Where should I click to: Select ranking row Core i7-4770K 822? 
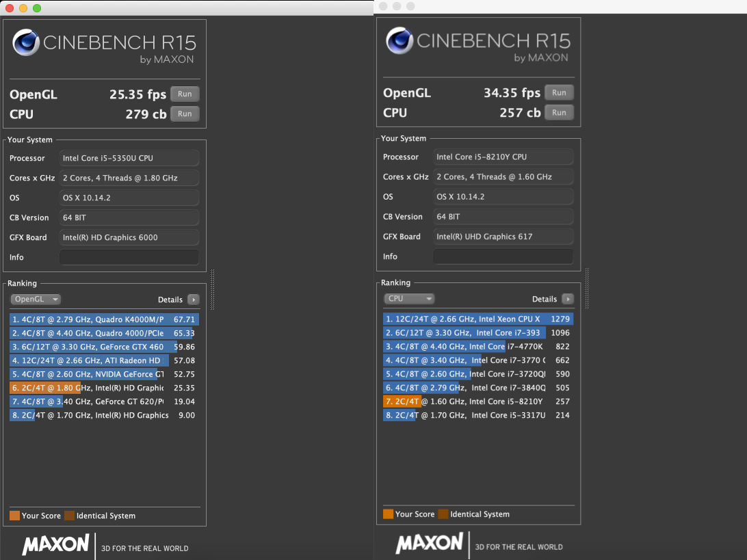coord(478,347)
